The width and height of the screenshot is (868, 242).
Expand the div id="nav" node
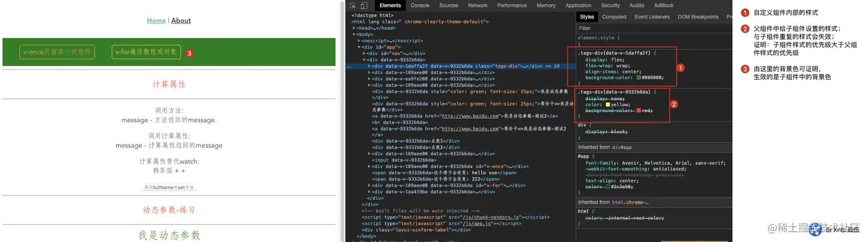click(364, 53)
